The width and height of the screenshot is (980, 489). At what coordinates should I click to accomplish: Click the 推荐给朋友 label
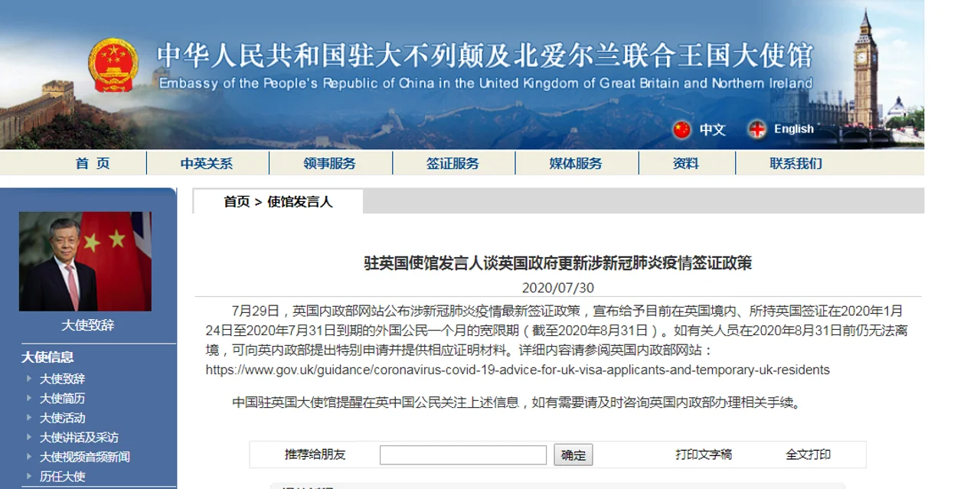pos(315,455)
